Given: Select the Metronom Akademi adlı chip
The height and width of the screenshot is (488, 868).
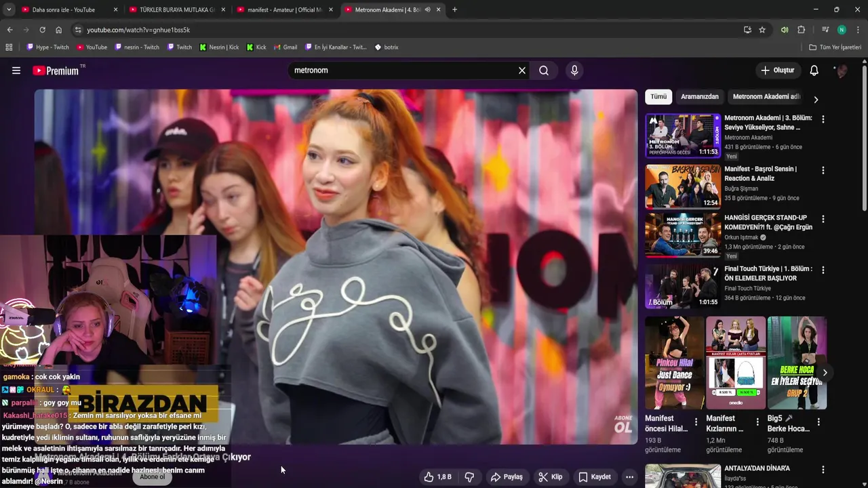Looking at the screenshot, I should coord(766,96).
